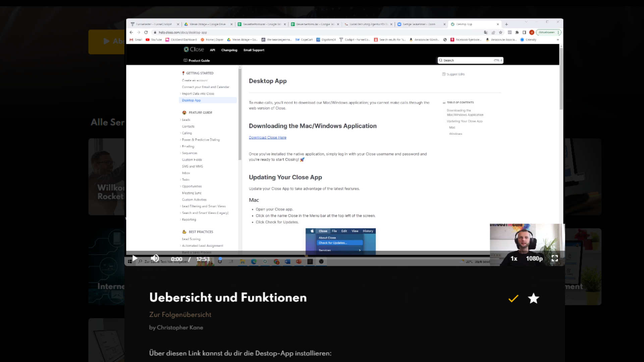
Task: Open Word from the taskbar
Action: point(287,262)
